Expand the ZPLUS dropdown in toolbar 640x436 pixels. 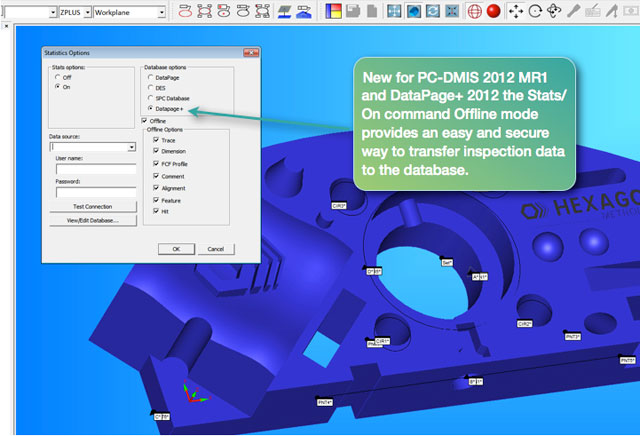coord(87,13)
